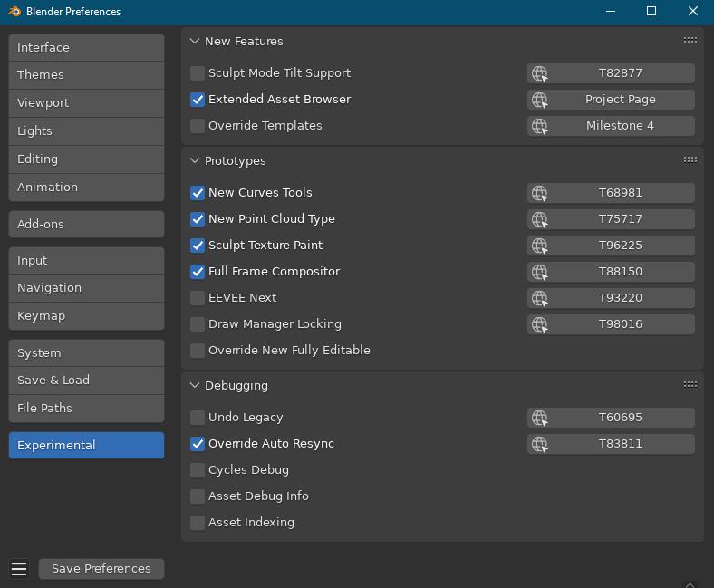Click the Prototypes panel grip dots

tap(690, 159)
